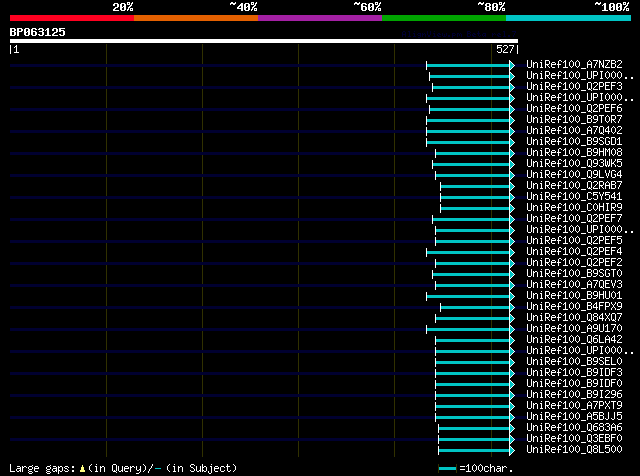Image resolution: width=640 pixels, height=476 pixels.
Task: Select hit label UniRef100_B9HM08
Action: [574, 153]
